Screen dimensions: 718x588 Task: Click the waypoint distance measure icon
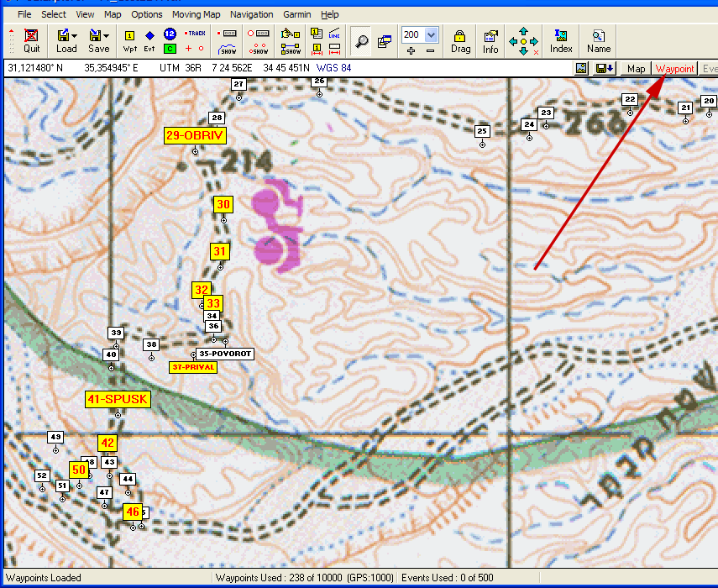click(x=317, y=49)
